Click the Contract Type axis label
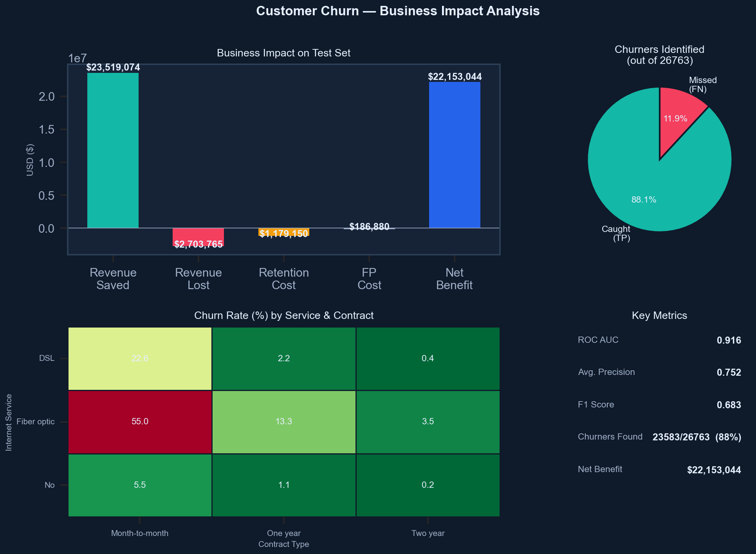756x554 pixels. point(283,544)
